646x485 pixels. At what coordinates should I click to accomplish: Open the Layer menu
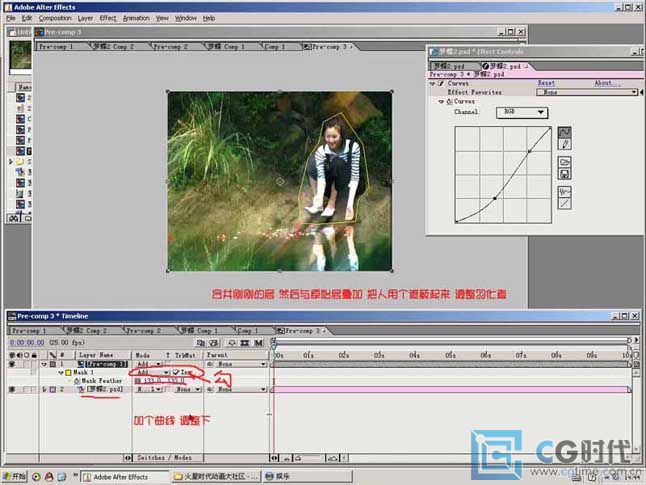coord(85,18)
